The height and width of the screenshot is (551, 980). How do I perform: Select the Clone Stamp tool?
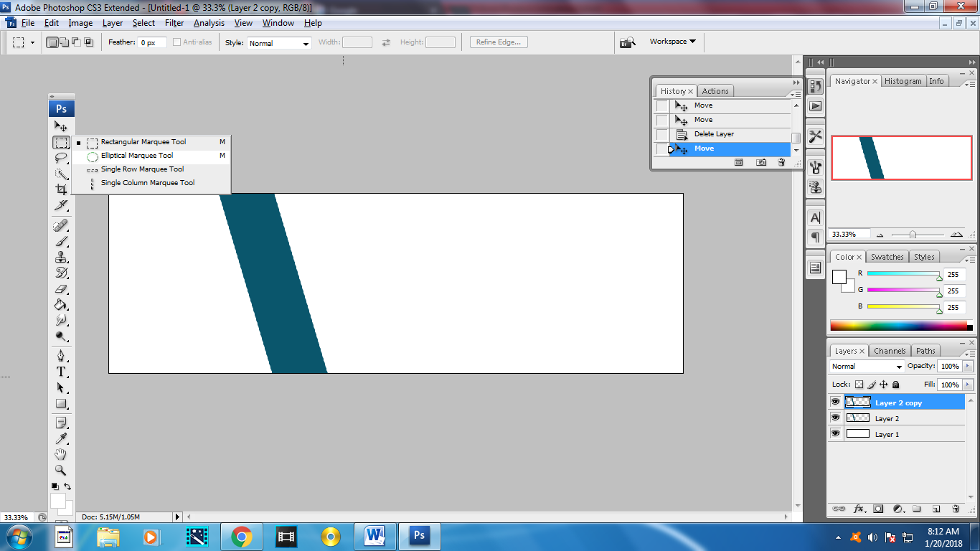pyautogui.click(x=61, y=258)
